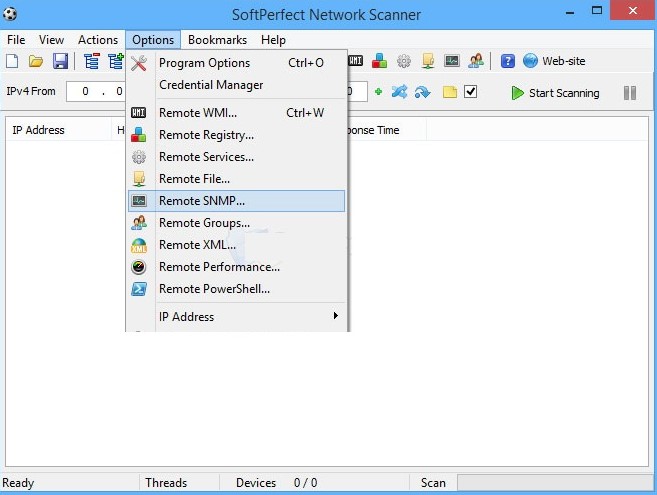Click the Devices 0 / 0 status entry
The width and height of the screenshot is (657, 495).
277,483
